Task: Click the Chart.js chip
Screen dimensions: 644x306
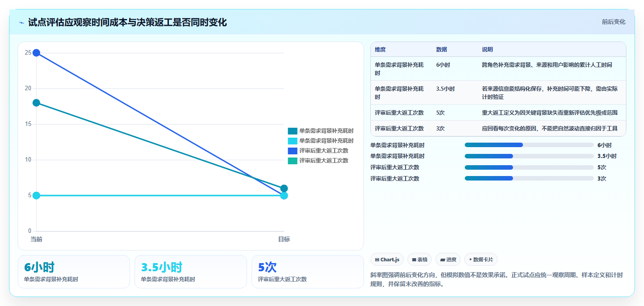Action: coord(387,260)
